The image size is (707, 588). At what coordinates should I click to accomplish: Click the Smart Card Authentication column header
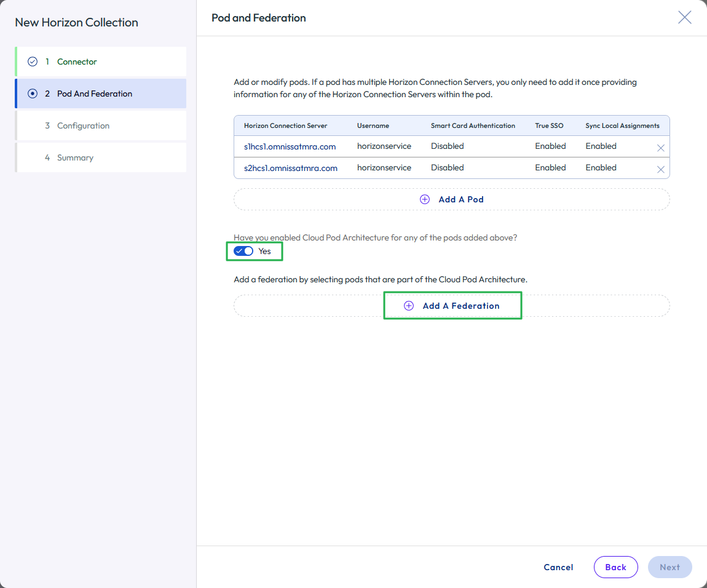473,125
